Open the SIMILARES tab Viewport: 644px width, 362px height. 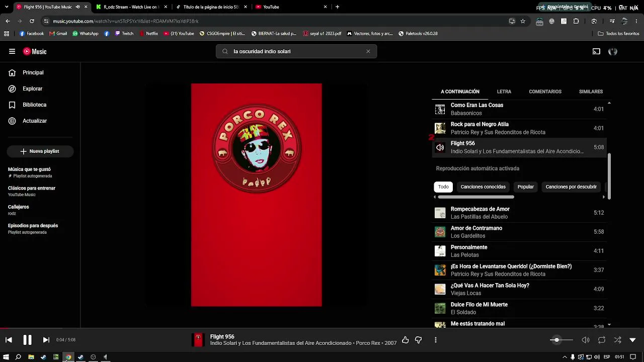click(x=591, y=92)
